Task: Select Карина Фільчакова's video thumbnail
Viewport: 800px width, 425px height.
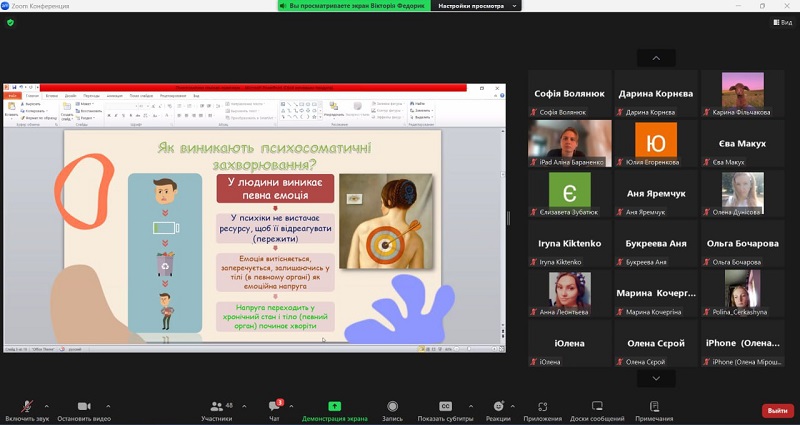Action: [742, 93]
